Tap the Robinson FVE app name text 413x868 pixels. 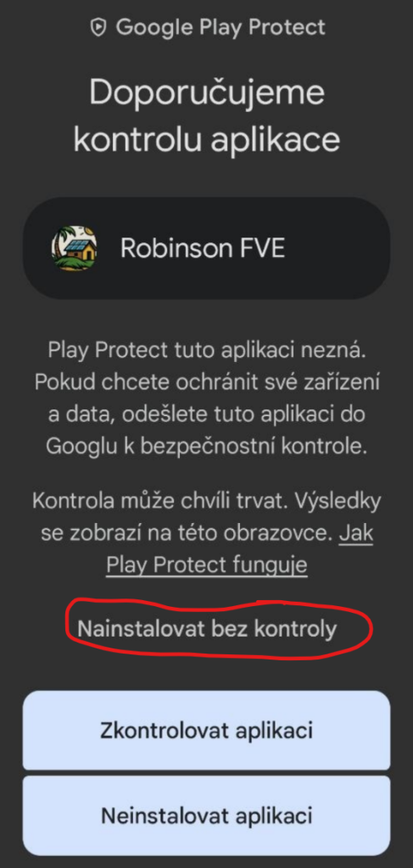click(x=203, y=249)
